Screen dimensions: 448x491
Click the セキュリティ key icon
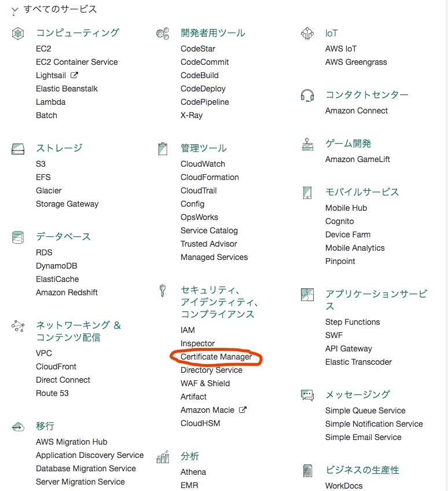pos(162,290)
